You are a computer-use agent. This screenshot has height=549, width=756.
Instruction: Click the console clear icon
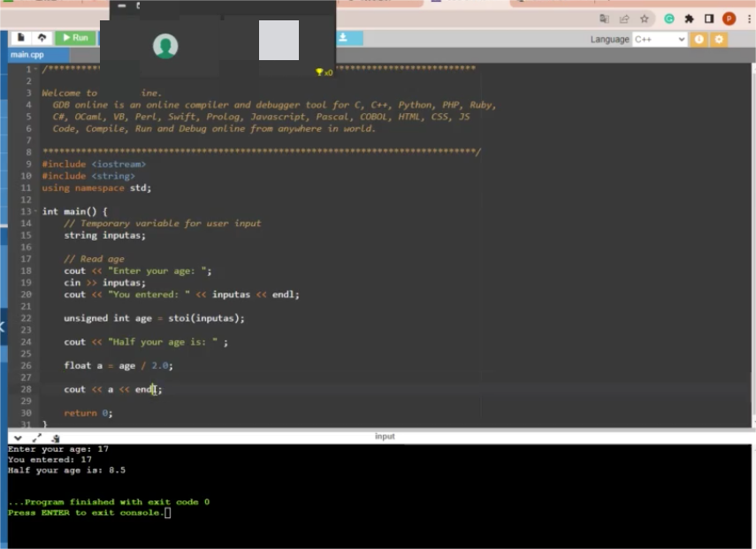click(x=56, y=438)
